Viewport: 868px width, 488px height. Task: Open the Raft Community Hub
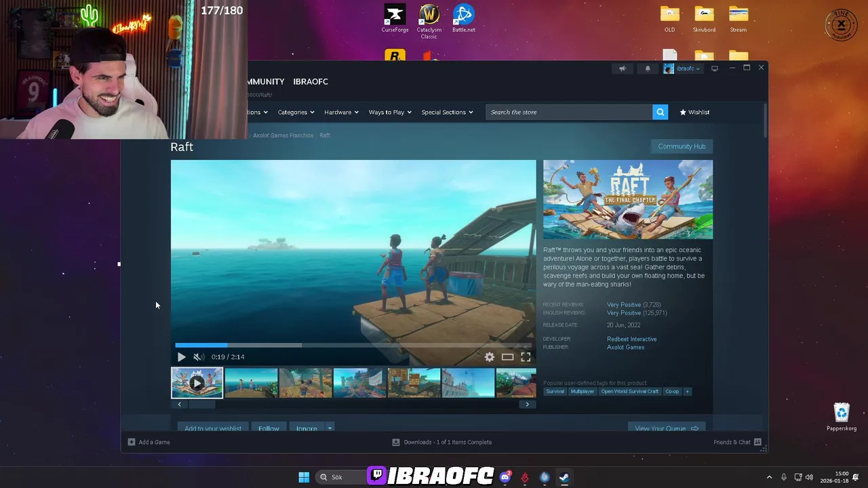(x=682, y=146)
